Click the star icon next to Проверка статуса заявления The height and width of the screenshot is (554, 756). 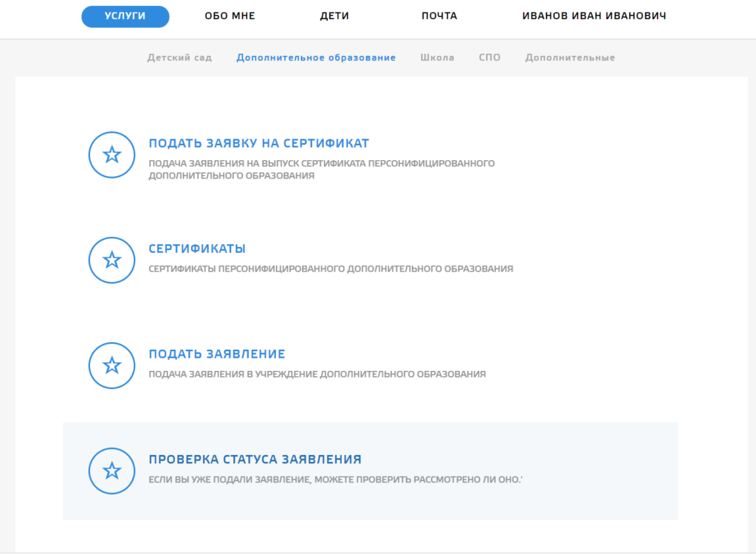111,471
